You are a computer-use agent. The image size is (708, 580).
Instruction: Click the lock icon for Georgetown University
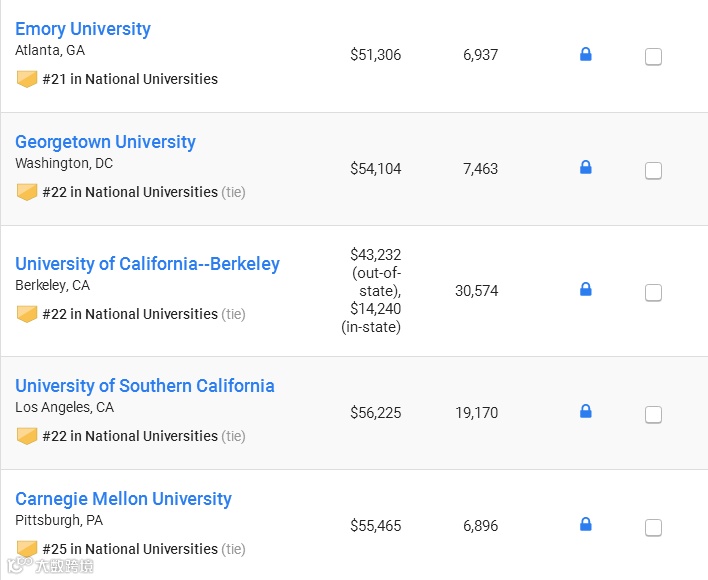tap(586, 167)
